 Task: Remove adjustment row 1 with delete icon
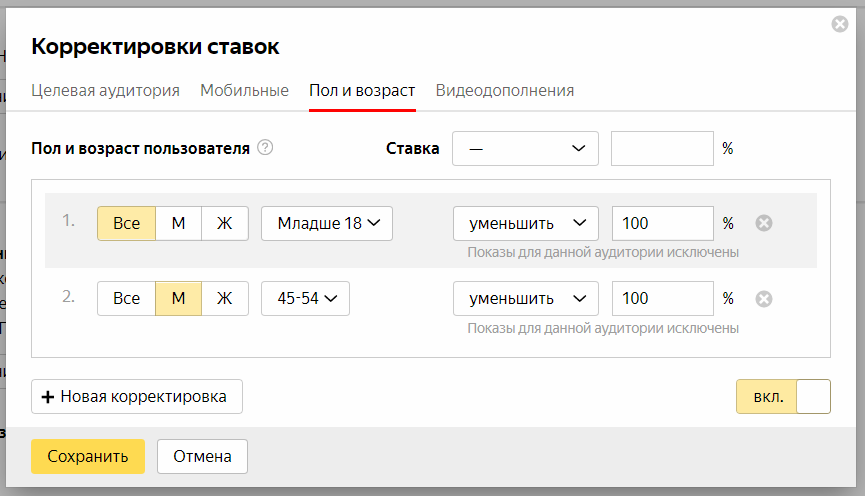(763, 223)
